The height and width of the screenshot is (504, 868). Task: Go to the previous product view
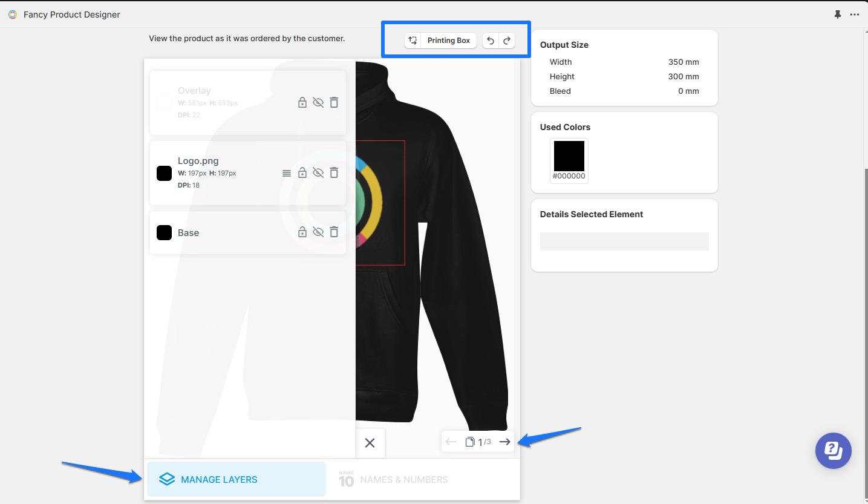point(451,442)
